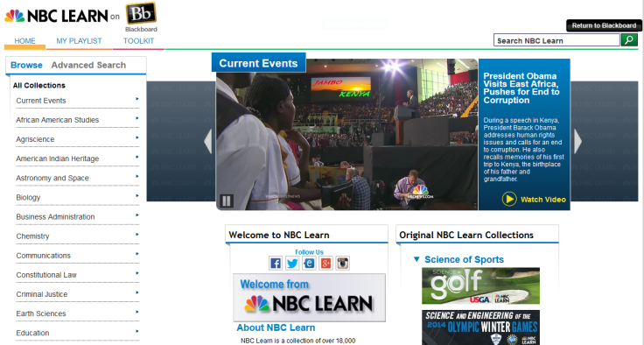Screen dimensions: 644x345
Task: Click the yellow Watch Video play icon
Action: [509, 200]
